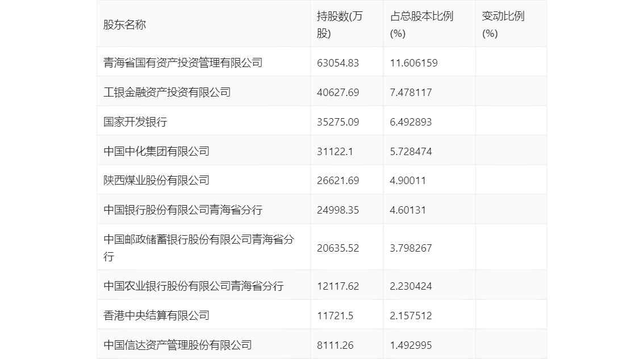This screenshot has height=359, width=644.
Task: Select percentage 3.798267
Action: click(x=411, y=248)
